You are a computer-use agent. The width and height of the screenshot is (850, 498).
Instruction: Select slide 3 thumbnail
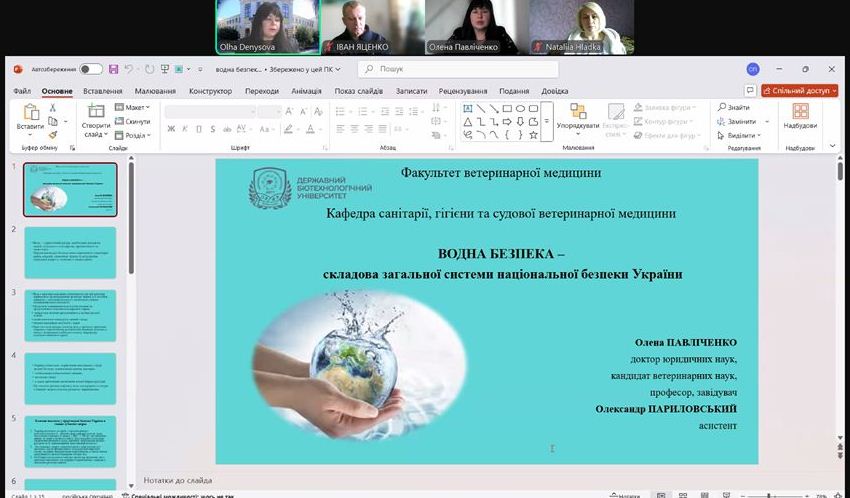point(70,315)
